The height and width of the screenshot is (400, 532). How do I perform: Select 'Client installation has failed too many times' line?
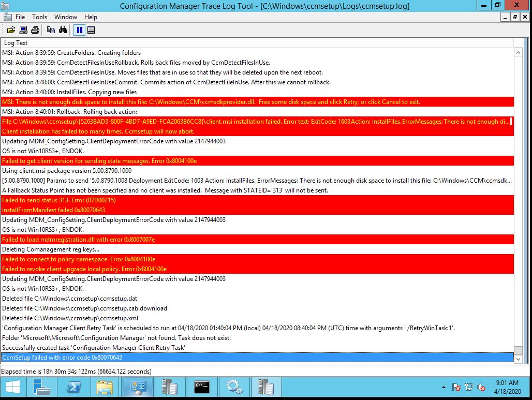257,131
